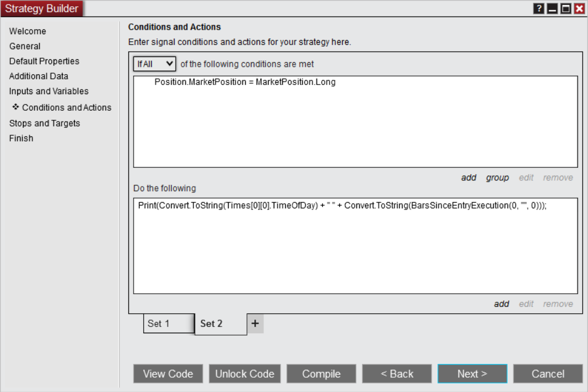Maximize the Strategy Builder window
Screen dimensions: 588x392
pyautogui.click(x=566, y=8)
